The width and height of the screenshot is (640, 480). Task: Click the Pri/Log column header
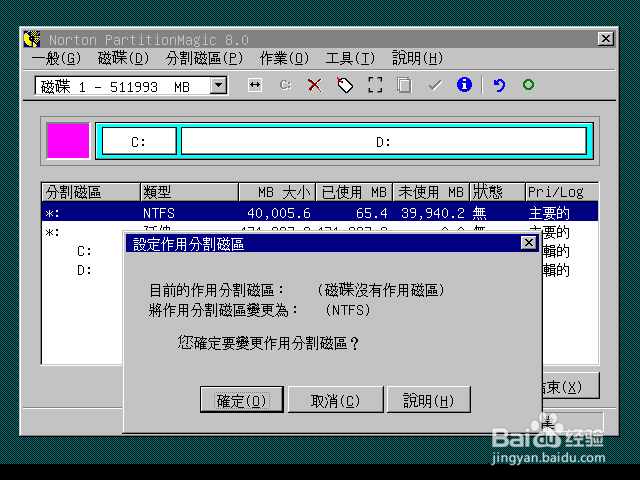(562, 192)
